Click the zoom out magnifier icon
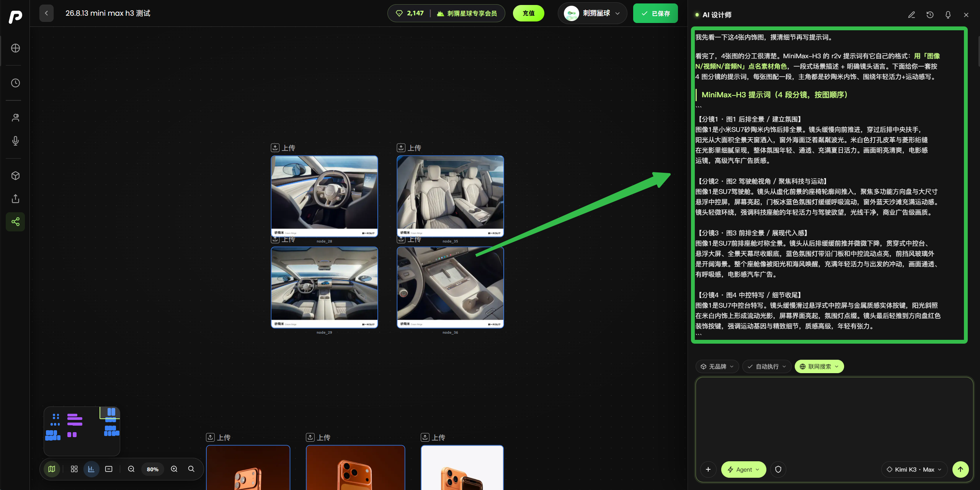Viewport: 980px width, 490px height. click(x=131, y=469)
